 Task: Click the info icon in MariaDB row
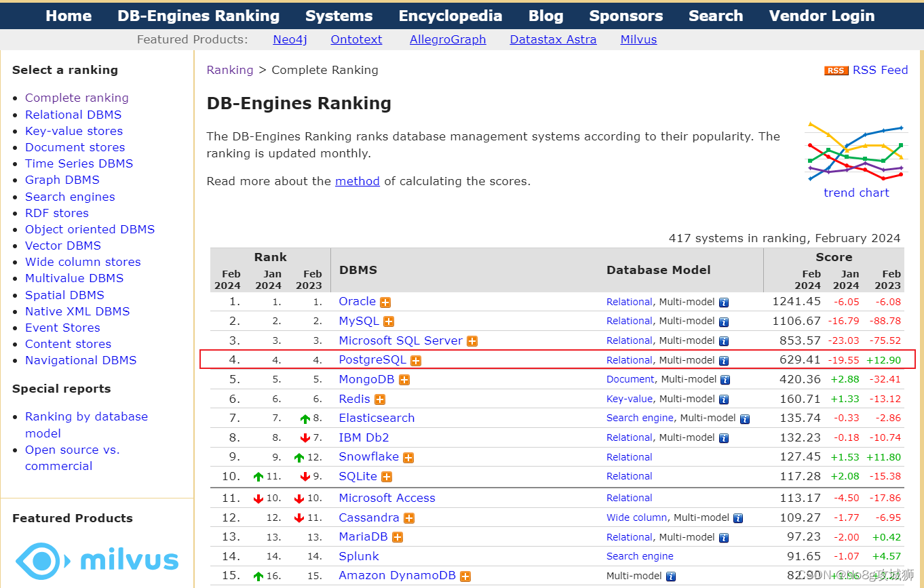tap(724, 537)
